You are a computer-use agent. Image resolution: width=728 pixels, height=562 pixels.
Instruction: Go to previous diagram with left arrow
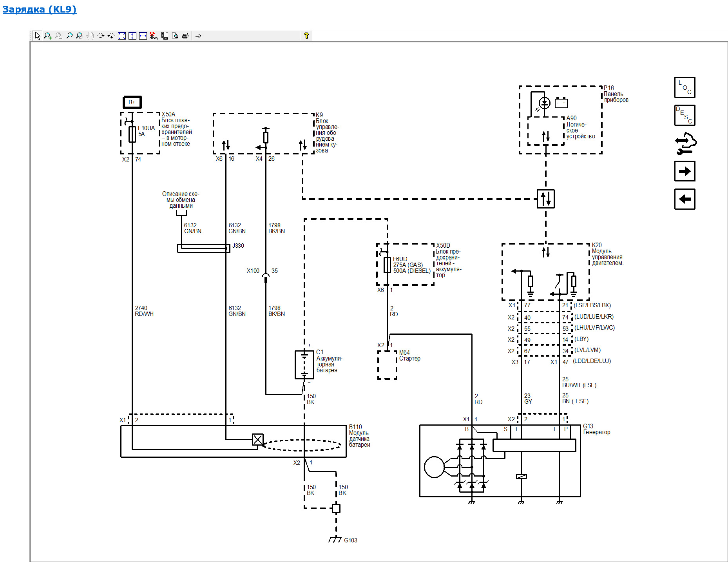tap(685, 199)
